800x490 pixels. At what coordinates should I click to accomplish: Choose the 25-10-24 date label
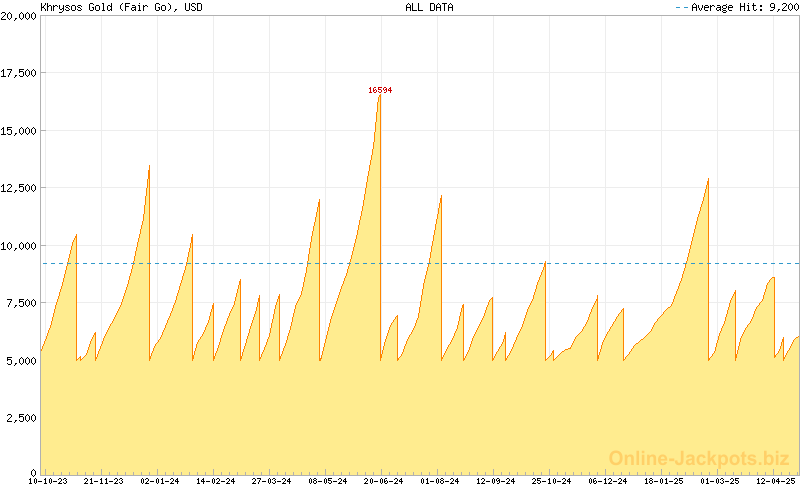[552, 481]
